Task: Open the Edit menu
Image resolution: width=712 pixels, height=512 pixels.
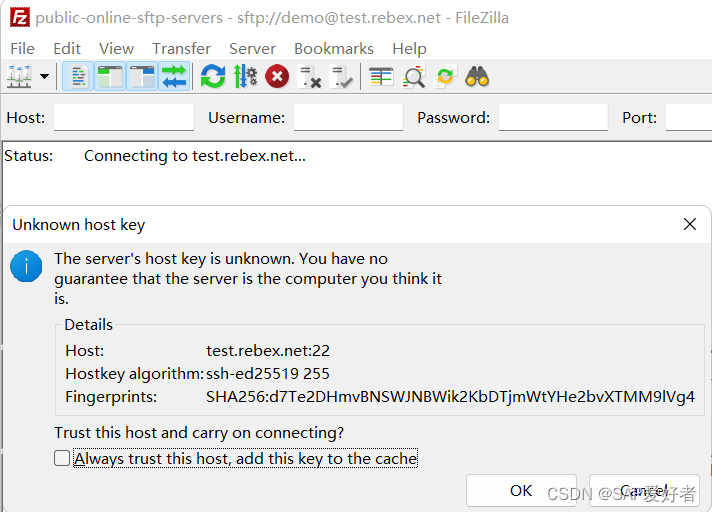Action: click(x=67, y=49)
